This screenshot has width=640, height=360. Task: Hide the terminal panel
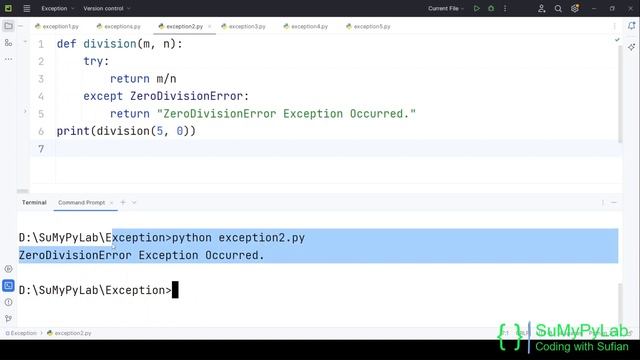point(614,202)
